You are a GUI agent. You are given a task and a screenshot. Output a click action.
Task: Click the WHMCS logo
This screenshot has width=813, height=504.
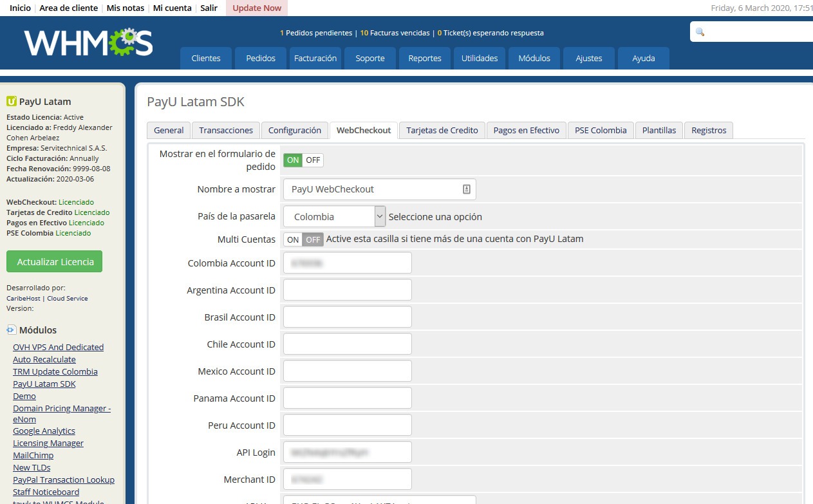click(89, 42)
